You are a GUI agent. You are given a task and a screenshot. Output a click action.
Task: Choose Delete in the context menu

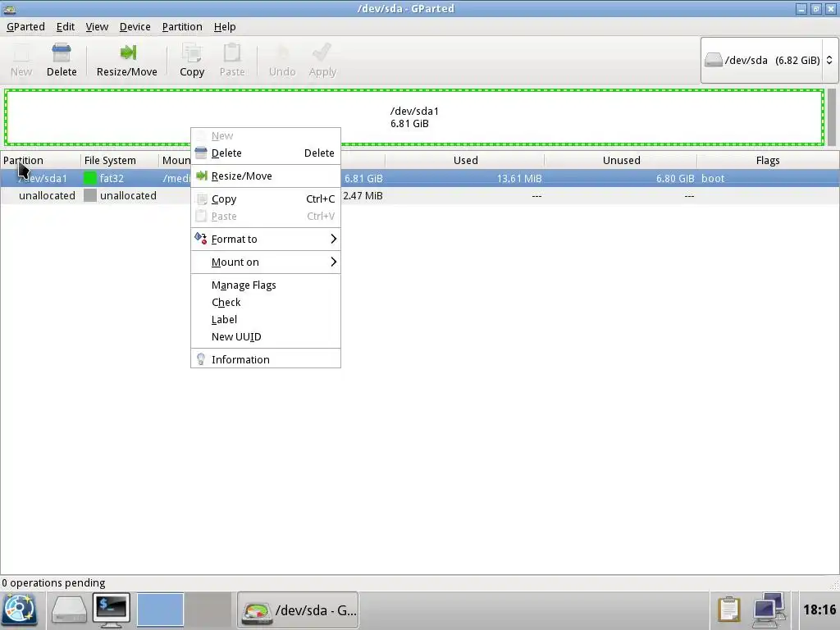pyautogui.click(x=266, y=153)
